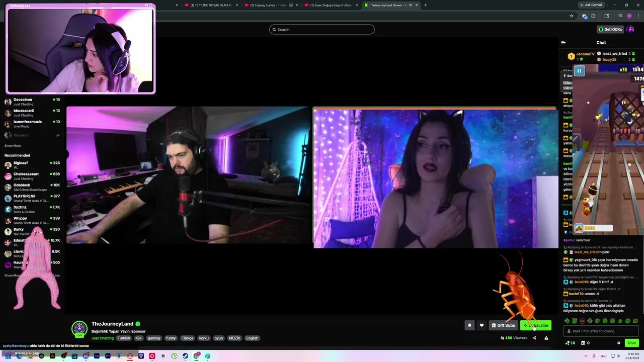Open the chat shop icon showing 0
Image resolution: width=644 pixels, height=362 pixels.
(x=585, y=343)
